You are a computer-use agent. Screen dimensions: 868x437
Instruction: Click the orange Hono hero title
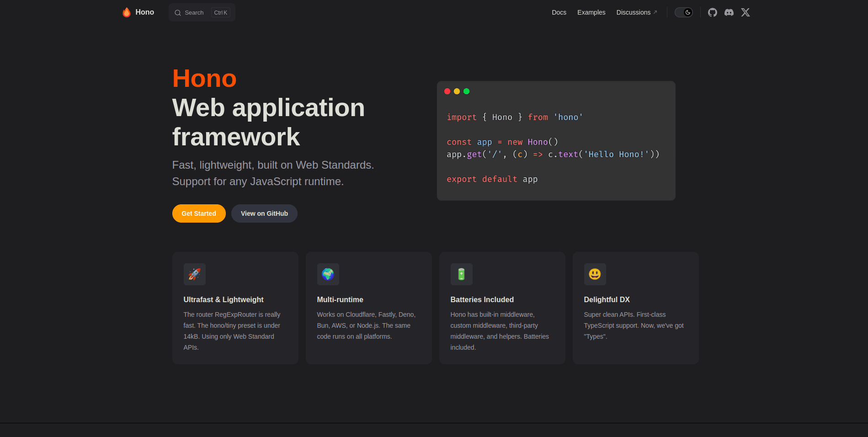pos(204,79)
